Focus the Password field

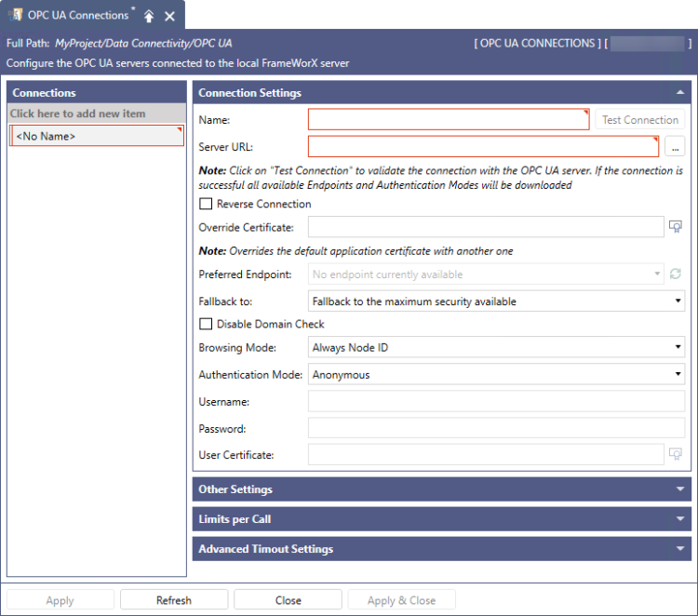click(x=496, y=428)
